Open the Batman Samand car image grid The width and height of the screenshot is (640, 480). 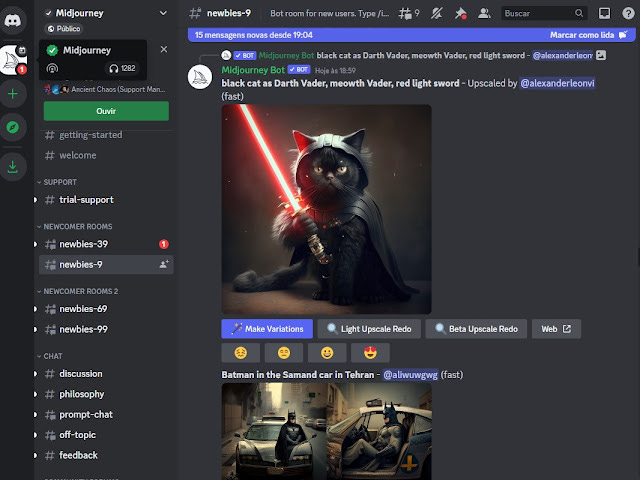[x=326, y=431]
